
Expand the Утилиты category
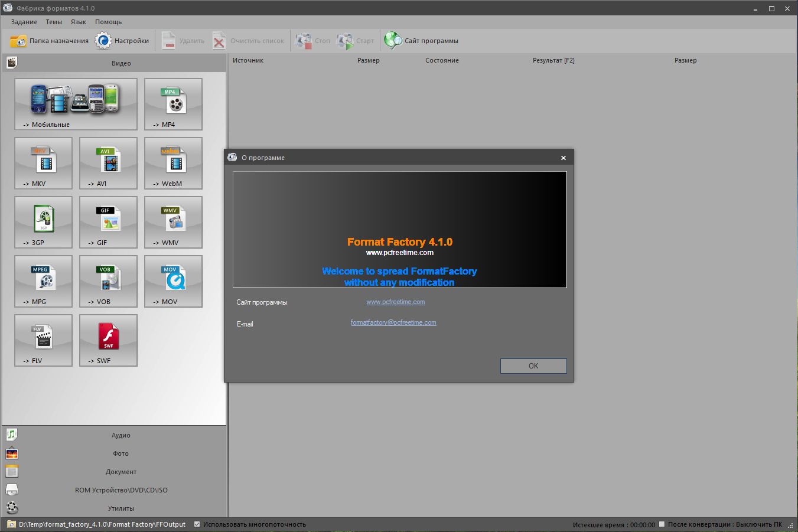pos(115,508)
